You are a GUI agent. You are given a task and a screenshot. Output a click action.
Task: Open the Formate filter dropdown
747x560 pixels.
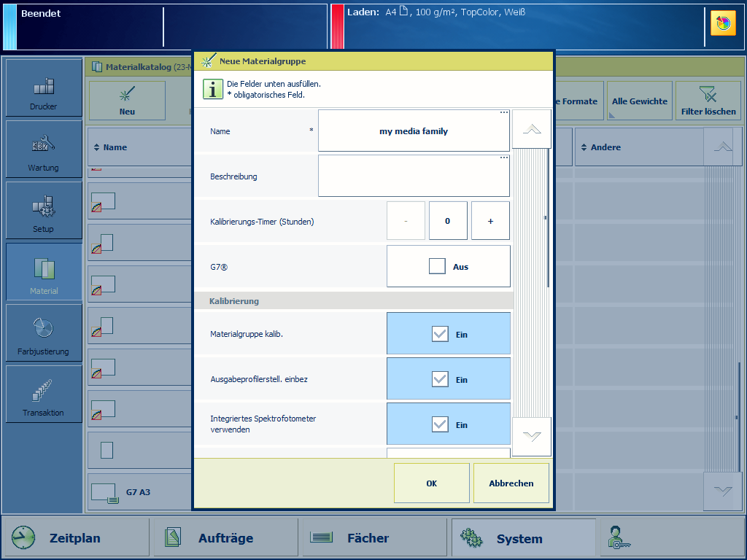click(578, 101)
